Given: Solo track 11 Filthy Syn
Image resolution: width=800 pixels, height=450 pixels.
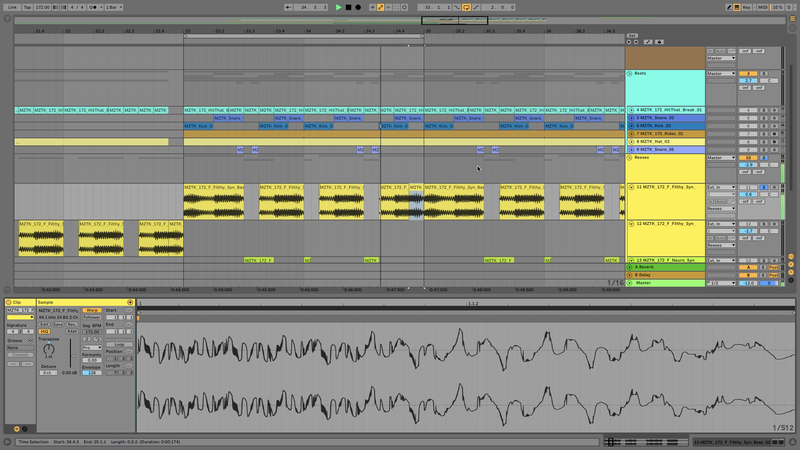Looking at the screenshot, I should pyautogui.click(x=764, y=187).
